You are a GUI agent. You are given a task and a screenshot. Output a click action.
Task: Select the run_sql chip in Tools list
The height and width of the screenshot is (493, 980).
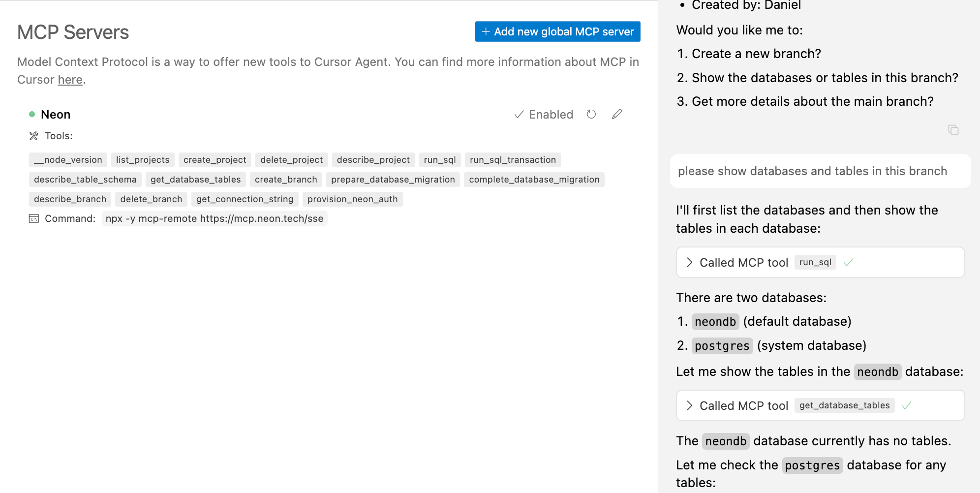(440, 160)
